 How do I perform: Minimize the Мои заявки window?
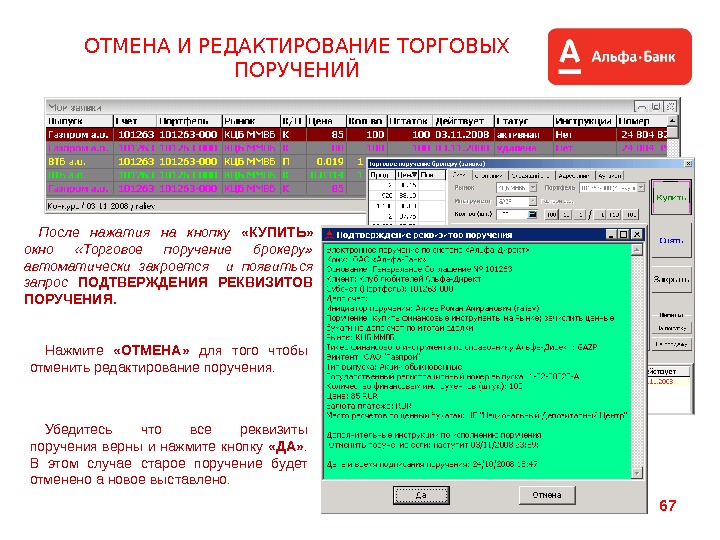click(642, 107)
